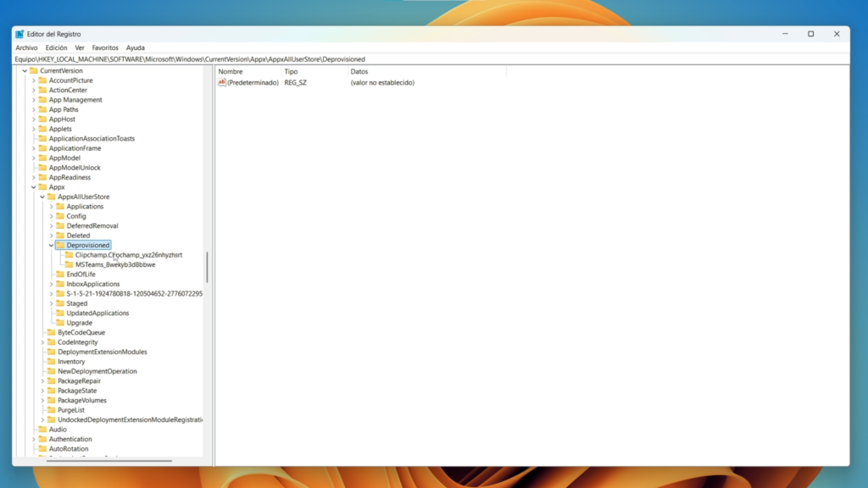Click the (Predeterminado) string value icon

222,82
